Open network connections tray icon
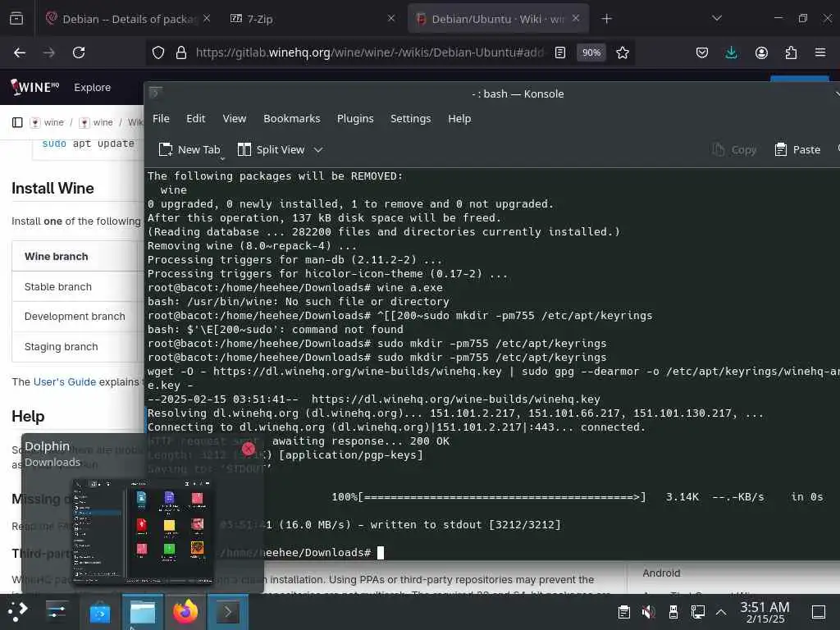The height and width of the screenshot is (630, 840). point(697,612)
